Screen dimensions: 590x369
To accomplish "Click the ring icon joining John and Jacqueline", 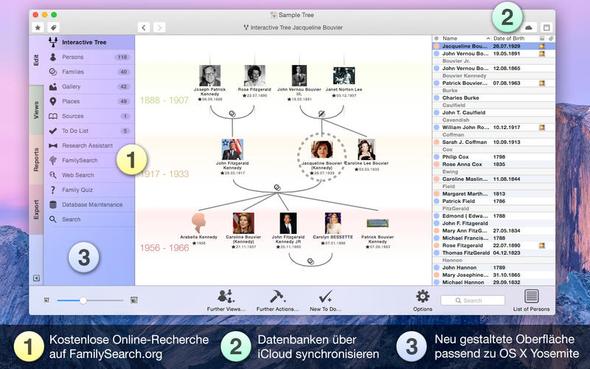I will pyautogui.click(x=277, y=187).
